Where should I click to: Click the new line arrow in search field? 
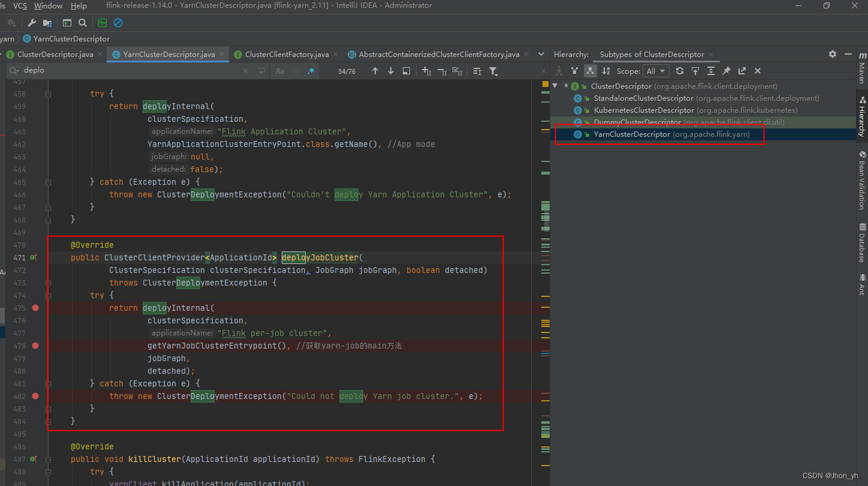[261, 71]
